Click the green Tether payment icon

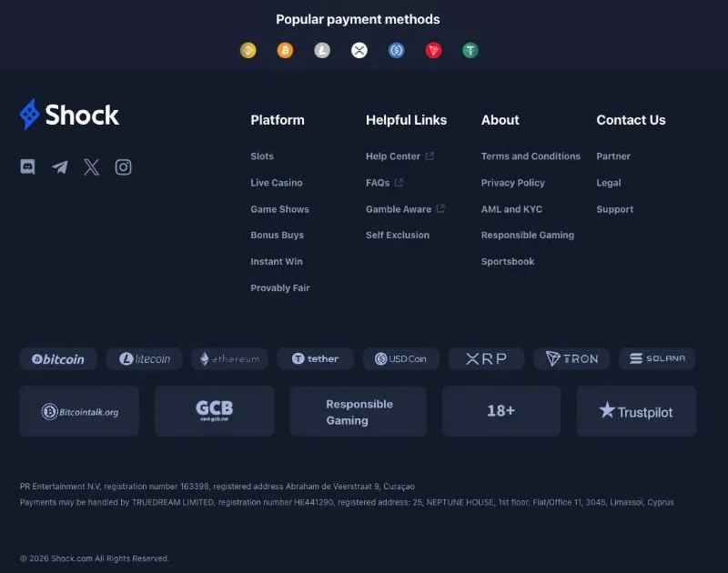tap(470, 50)
